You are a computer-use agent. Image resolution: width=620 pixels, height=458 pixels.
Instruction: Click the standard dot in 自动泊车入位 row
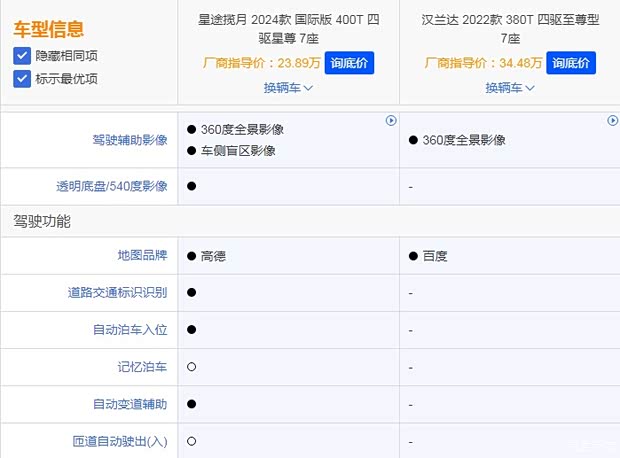click(191, 329)
